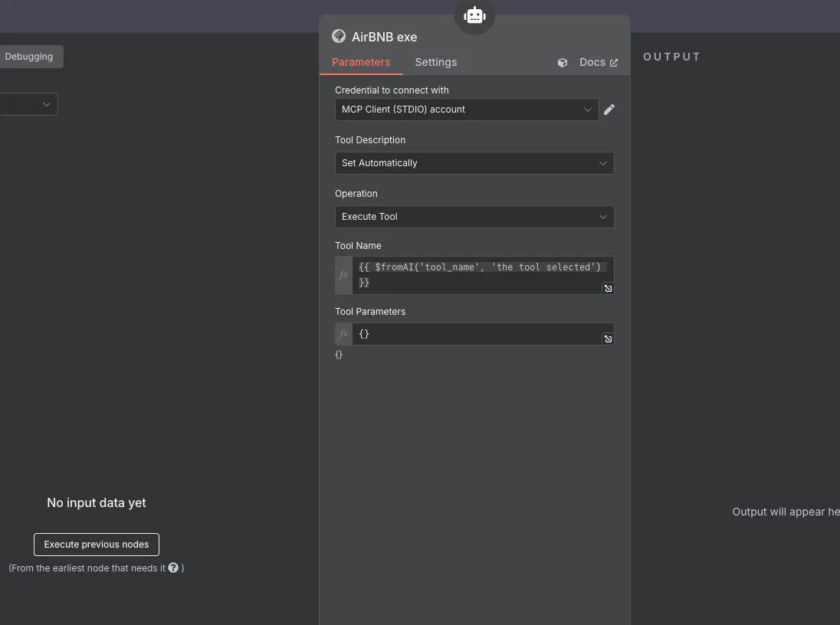This screenshot has width=840, height=625.
Task: Click the 'No input data yet' message
Action: pos(97,503)
